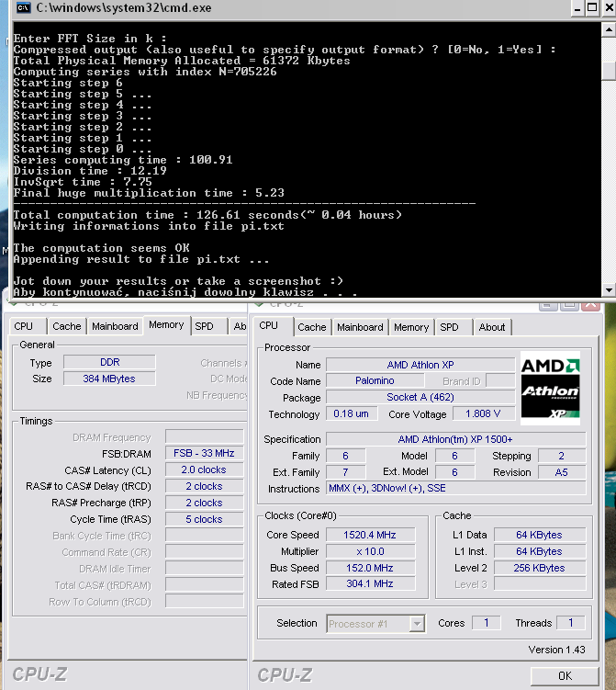Click the Package value Socket A (462)

420,397
